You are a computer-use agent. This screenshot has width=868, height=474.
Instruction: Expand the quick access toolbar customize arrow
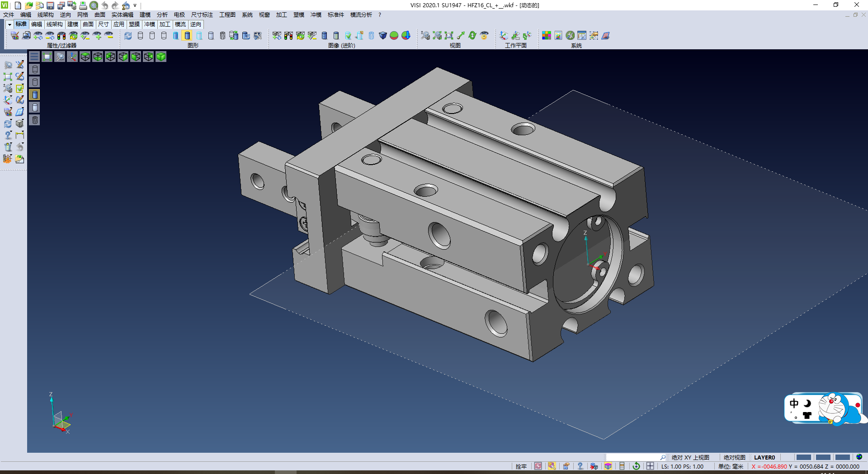coord(135,5)
